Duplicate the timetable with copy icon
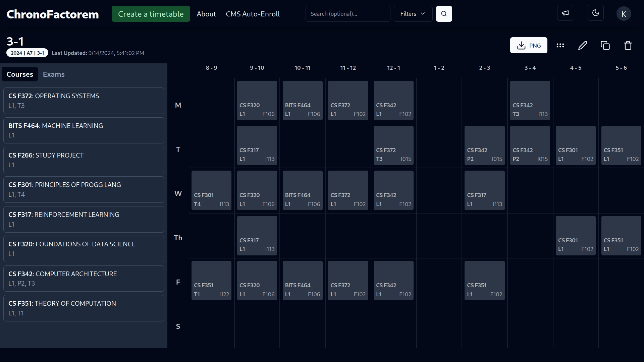The image size is (644, 362). (605, 45)
